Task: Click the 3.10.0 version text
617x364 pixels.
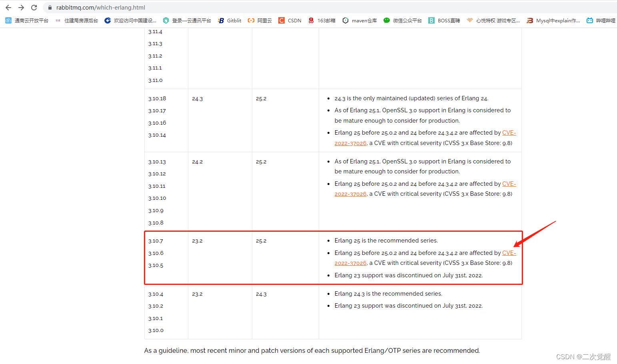Action: [x=156, y=330]
